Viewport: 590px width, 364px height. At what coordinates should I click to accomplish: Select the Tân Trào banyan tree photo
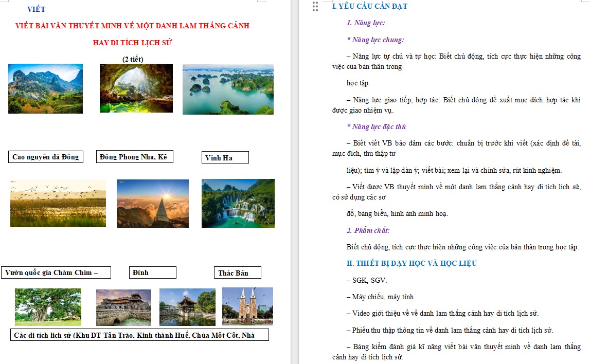click(47, 307)
